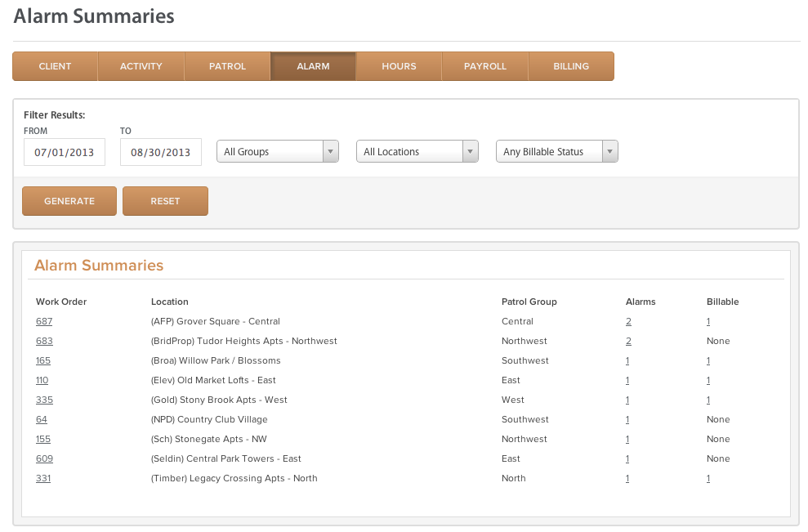Open billable count for Stony Brook Apts
The height and width of the screenshot is (532, 808).
pos(708,400)
